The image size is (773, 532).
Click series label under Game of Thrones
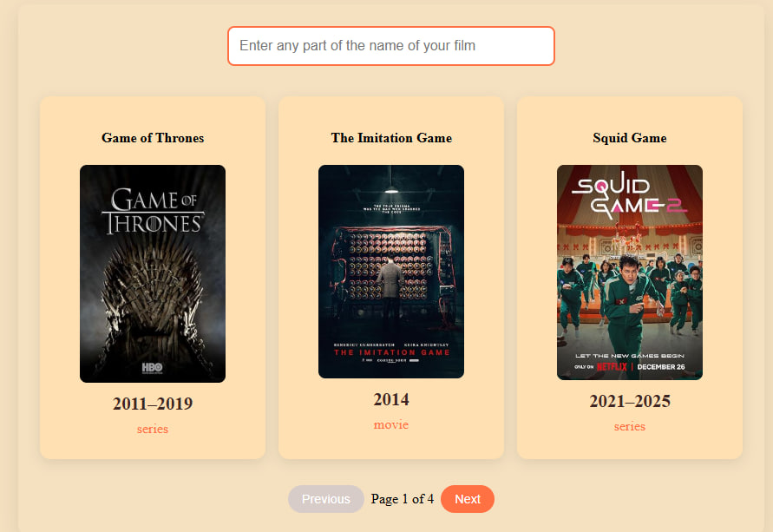153,429
